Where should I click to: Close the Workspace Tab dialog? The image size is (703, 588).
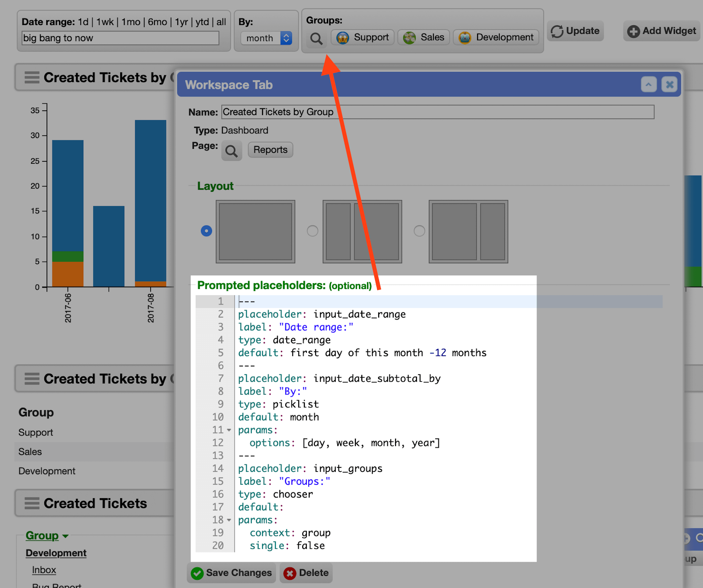pos(670,84)
